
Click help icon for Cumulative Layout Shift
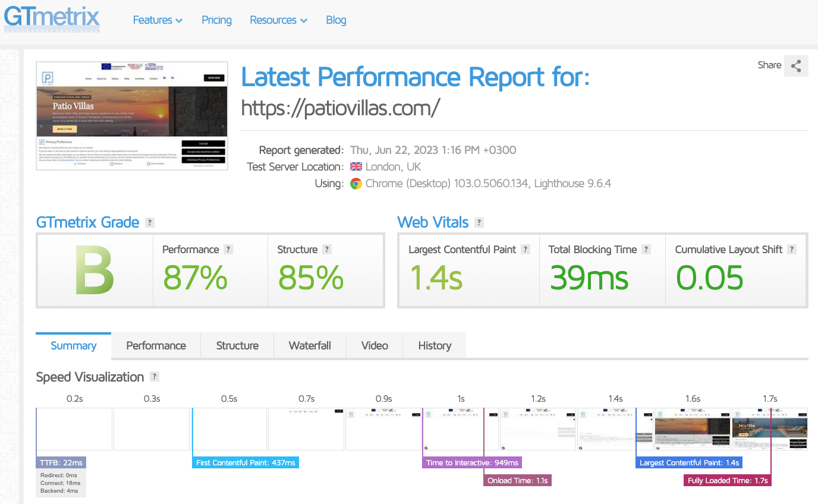pyautogui.click(x=792, y=250)
